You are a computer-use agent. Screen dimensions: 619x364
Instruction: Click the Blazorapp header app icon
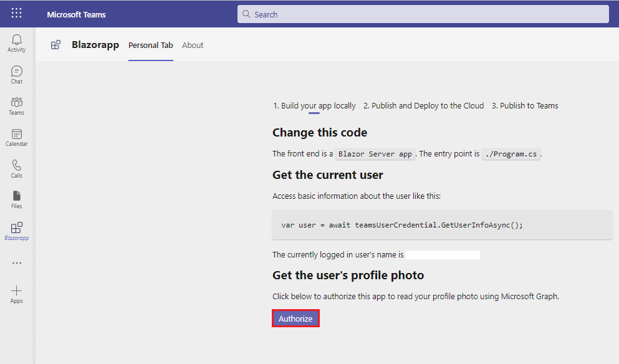click(55, 45)
